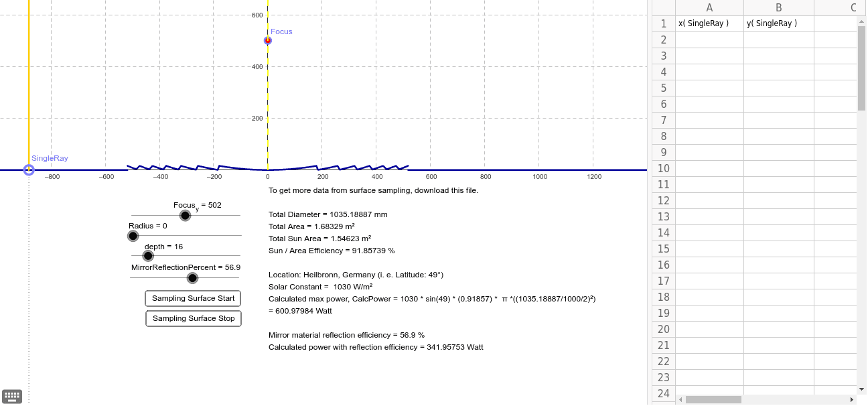The width and height of the screenshot is (868, 406).
Task: Select spreadsheet row 15 header
Action: click(x=664, y=249)
